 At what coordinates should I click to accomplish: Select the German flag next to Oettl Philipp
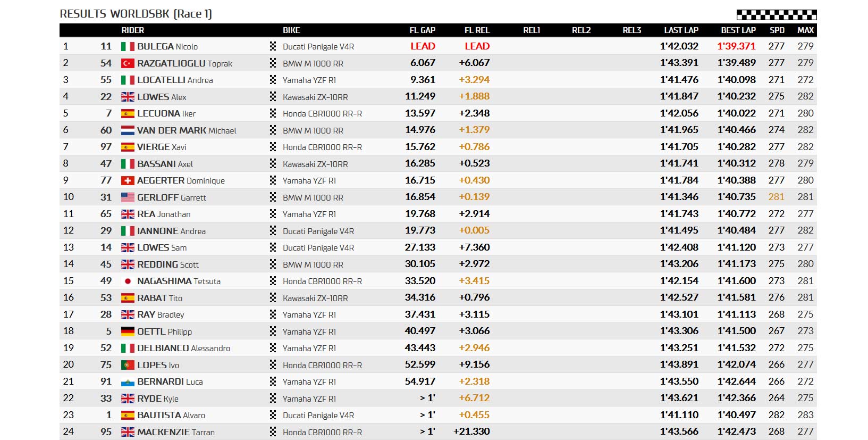pos(128,331)
